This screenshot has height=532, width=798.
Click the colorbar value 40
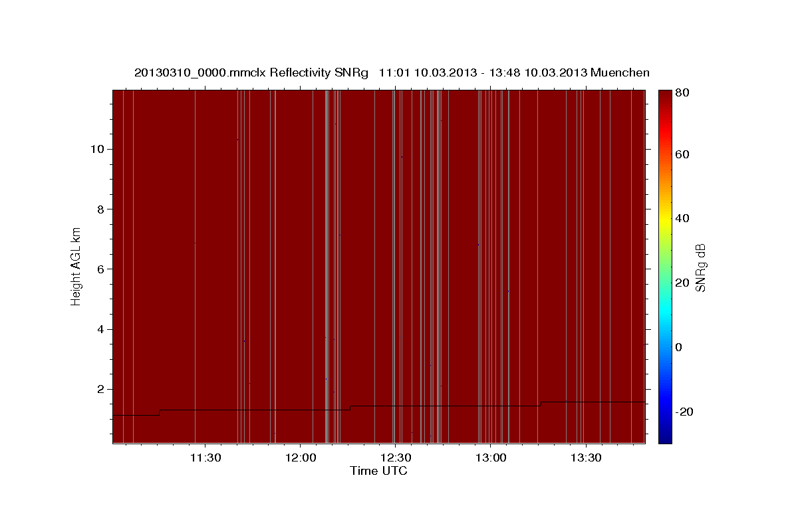pyautogui.click(x=682, y=218)
